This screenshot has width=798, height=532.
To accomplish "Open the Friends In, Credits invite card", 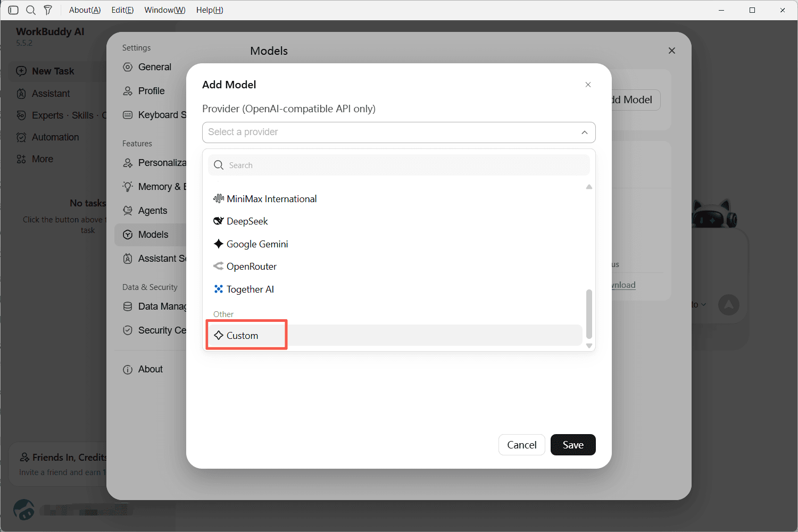I will click(x=58, y=464).
